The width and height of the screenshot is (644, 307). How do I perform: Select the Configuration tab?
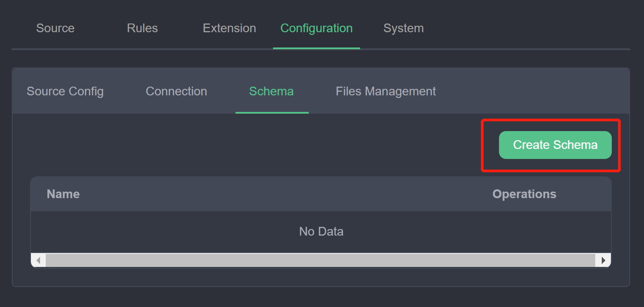coord(317,28)
